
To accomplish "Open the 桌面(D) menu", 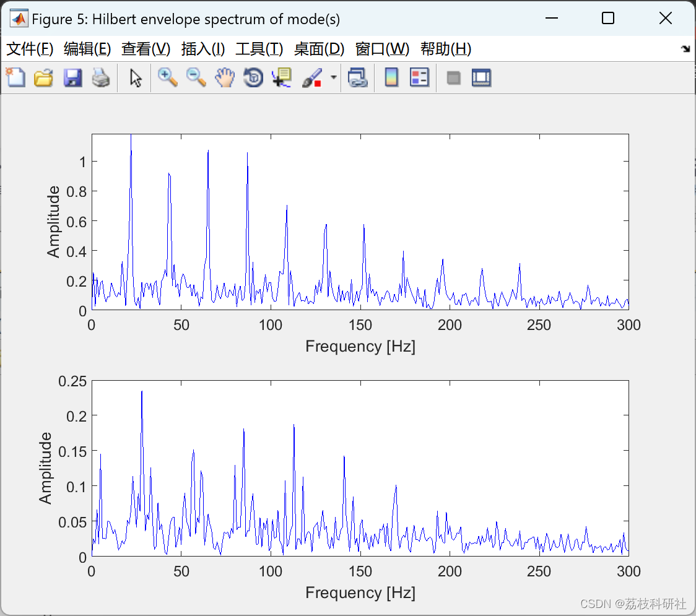I will (x=319, y=49).
